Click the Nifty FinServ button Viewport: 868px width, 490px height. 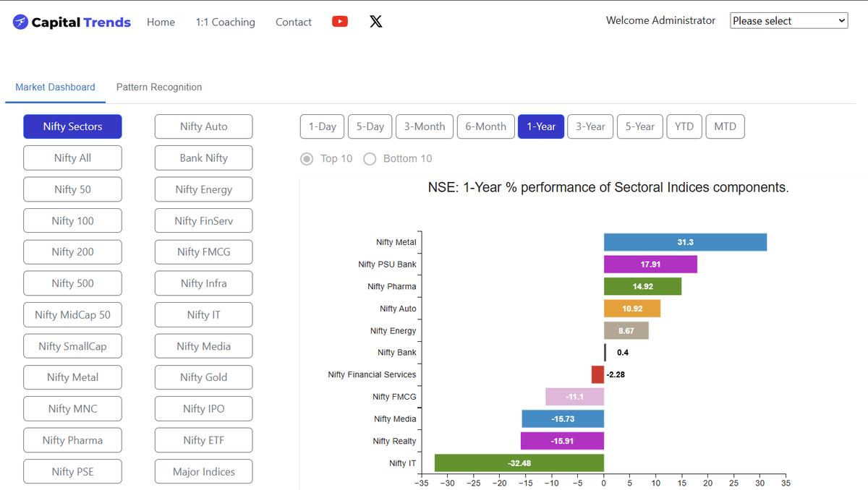click(x=204, y=220)
